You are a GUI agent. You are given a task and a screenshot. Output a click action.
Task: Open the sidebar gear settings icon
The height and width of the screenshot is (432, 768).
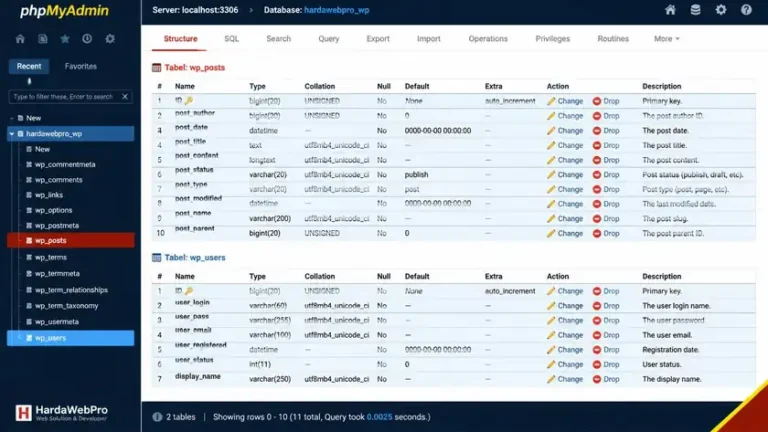[110, 39]
